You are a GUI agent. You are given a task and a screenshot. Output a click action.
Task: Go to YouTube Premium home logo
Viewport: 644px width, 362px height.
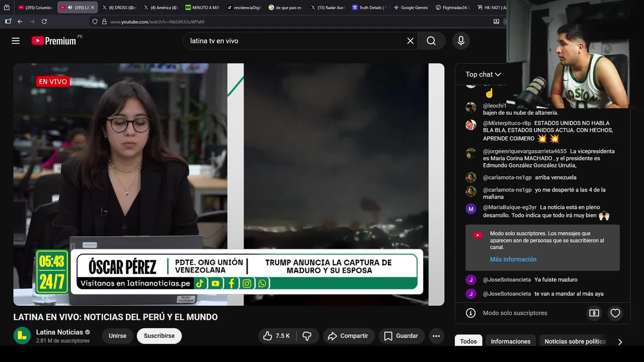(x=54, y=41)
